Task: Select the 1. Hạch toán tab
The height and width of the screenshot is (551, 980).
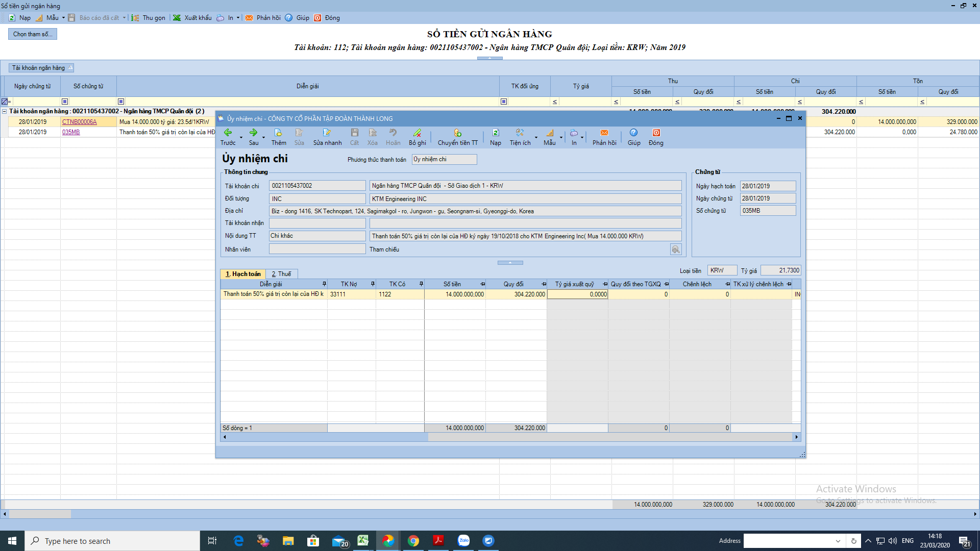Action: (x=243, y=274)
